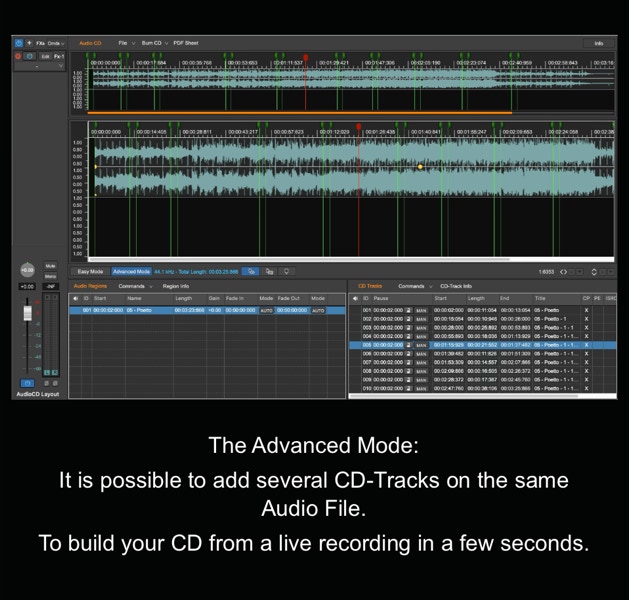629x600 pixels.
Task: Click the mixer volume fader handle
Action: [28, 314]
